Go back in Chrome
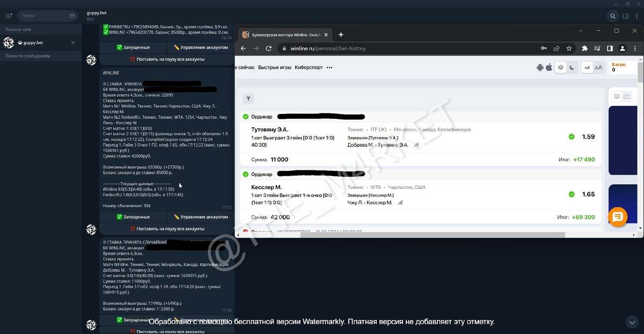This screenshot has width=644, height=334. (x=243, y=48)
